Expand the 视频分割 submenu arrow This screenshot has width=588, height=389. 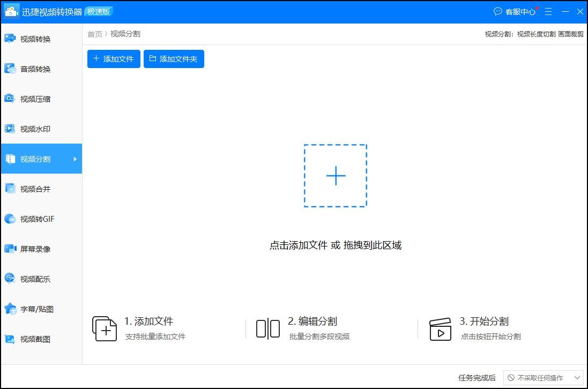76,159
